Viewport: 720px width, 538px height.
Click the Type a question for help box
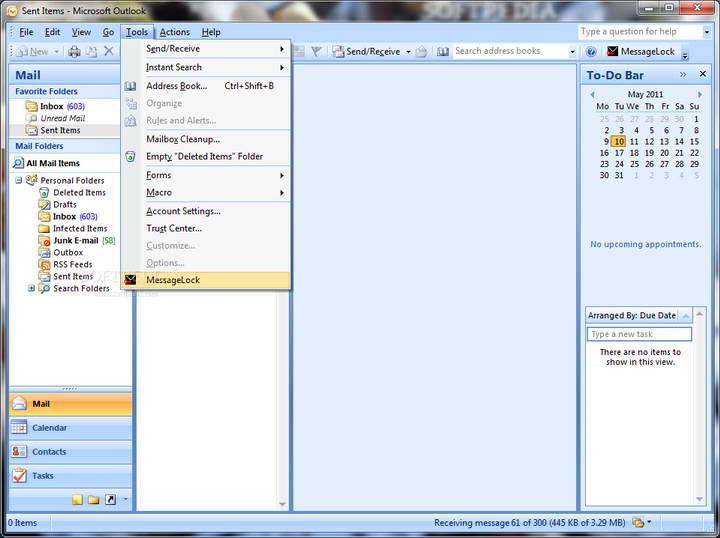coord(640,32)
